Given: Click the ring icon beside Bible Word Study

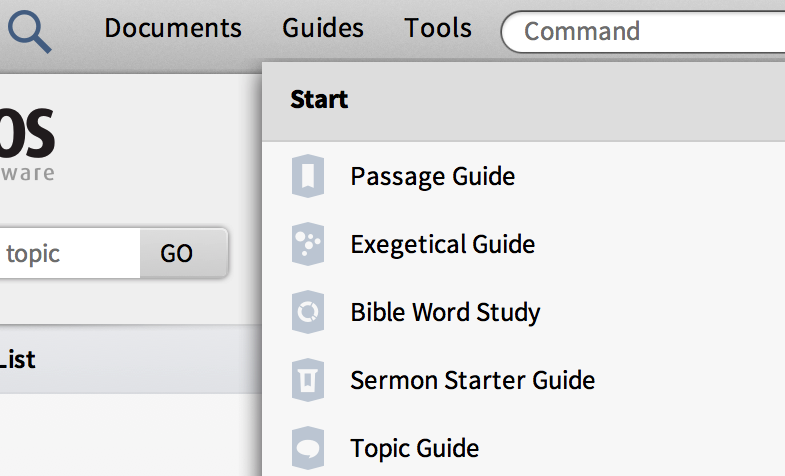Looking at the screenshot, I should [x=308, y=313].
